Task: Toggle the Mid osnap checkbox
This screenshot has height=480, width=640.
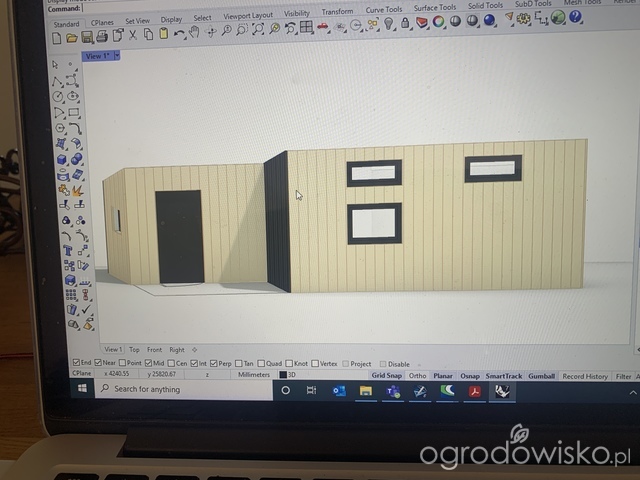Action: (148, 363)
